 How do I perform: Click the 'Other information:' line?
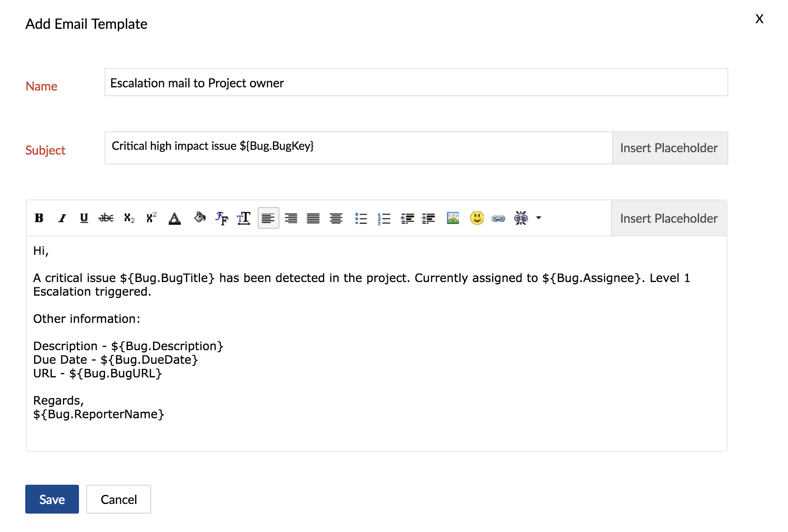click(87, 319)
